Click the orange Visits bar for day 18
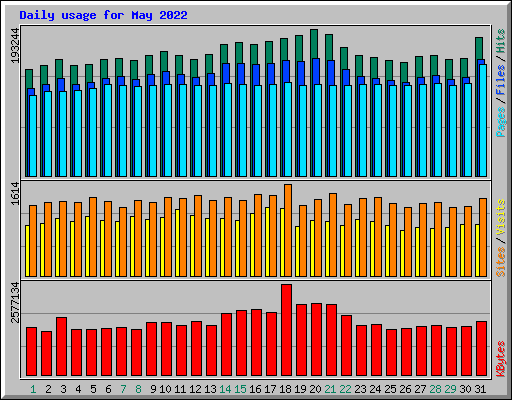The width and height of the screenshot is (512, 400). point(288,230)
